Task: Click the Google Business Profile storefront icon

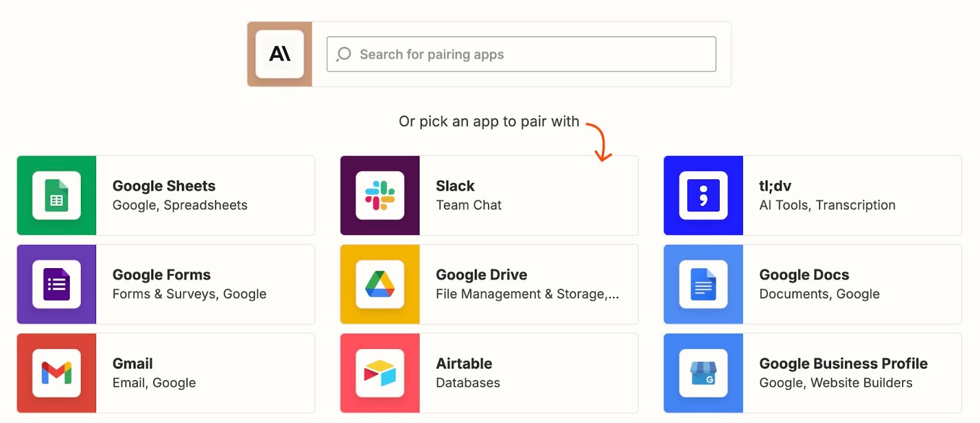Action: (703, 373)
